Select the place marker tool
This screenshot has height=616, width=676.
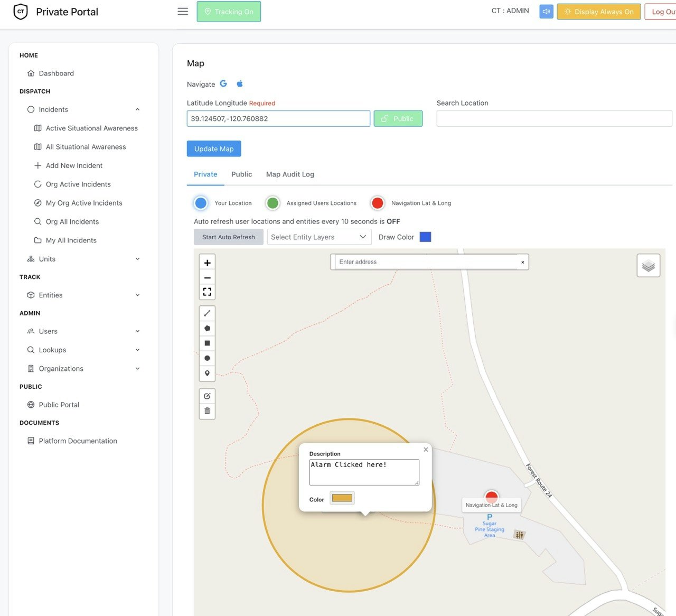pos(207,373)
